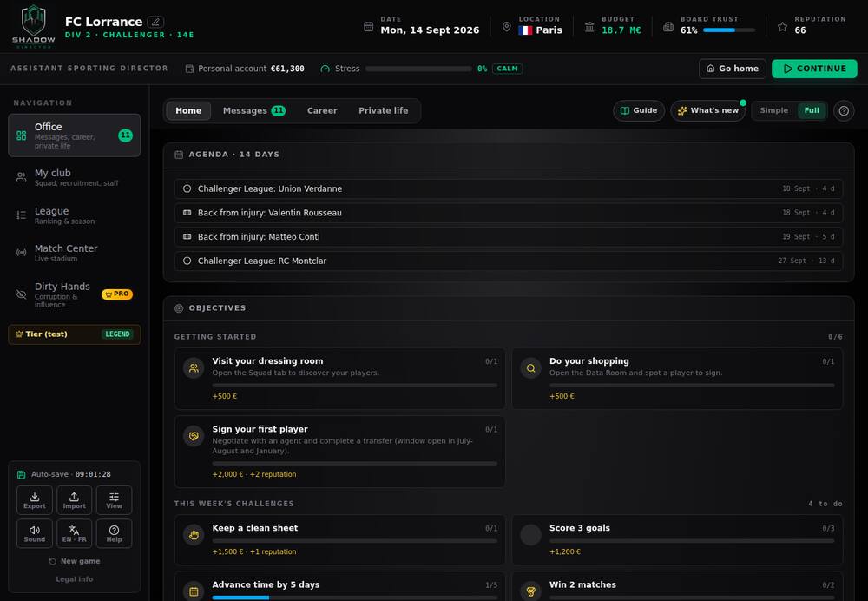868x601 pixels.
Task: Click the DIV 2 · CHALLENGER · 14E subtitle
Action: (x=129, y=35)
